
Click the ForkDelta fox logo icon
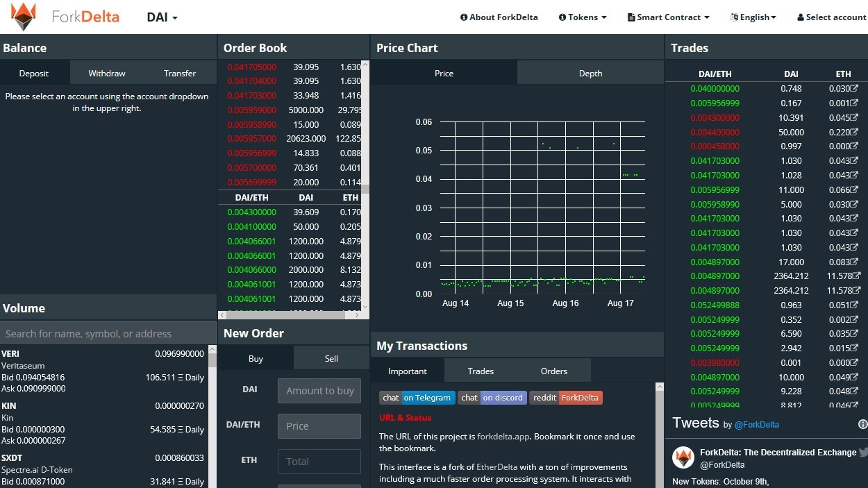click(24, 17)
